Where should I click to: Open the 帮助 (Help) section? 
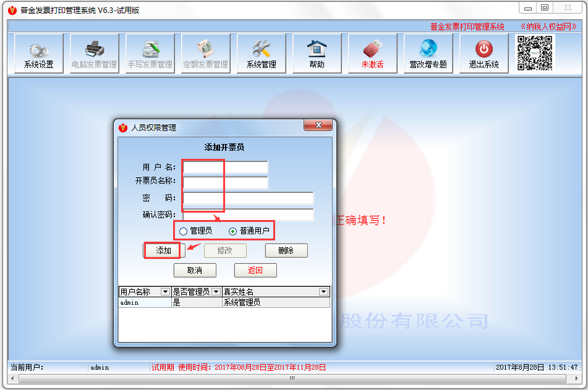[316, 53]
